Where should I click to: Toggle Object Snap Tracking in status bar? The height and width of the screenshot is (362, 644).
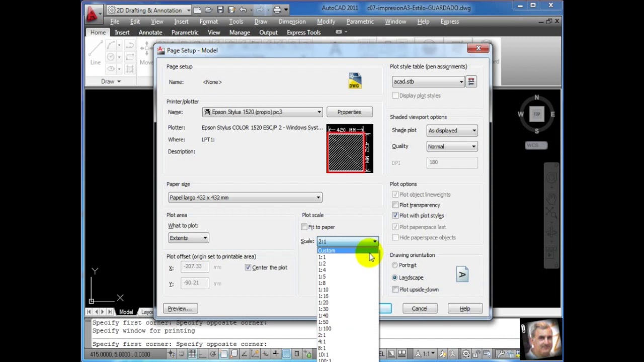click(245, 354)
